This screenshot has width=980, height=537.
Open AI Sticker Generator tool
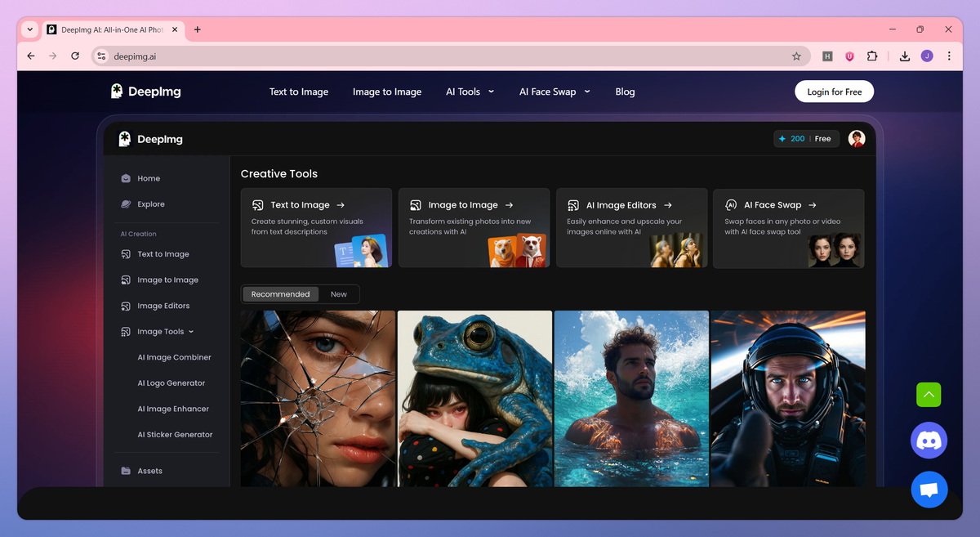point(175,435)
